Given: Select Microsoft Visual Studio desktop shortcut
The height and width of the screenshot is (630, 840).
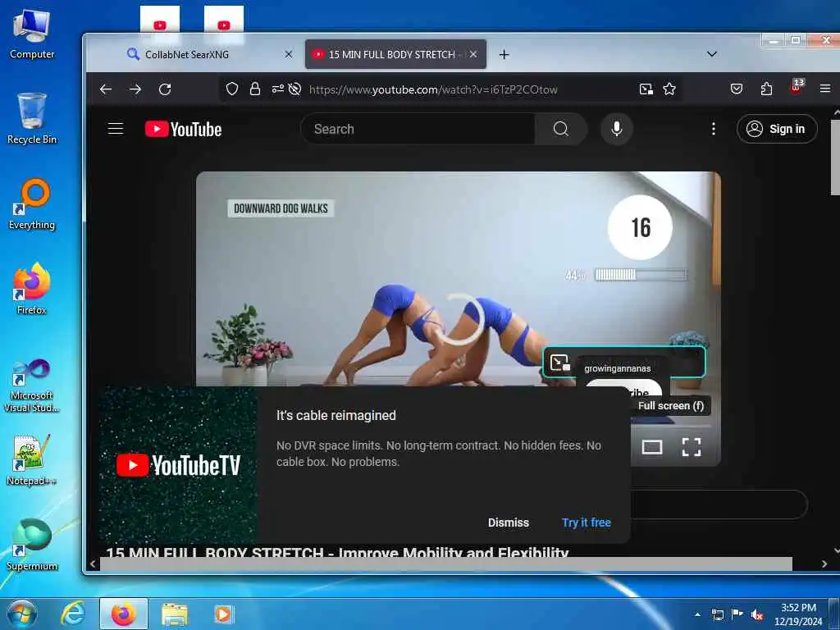Looking at the screenshot, I should pyautogui.click(x=32, y=386).
